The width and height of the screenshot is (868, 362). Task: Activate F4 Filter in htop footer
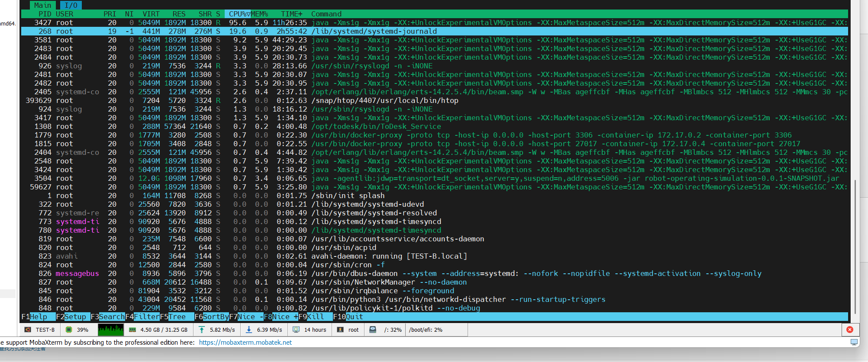coord(142,317)
